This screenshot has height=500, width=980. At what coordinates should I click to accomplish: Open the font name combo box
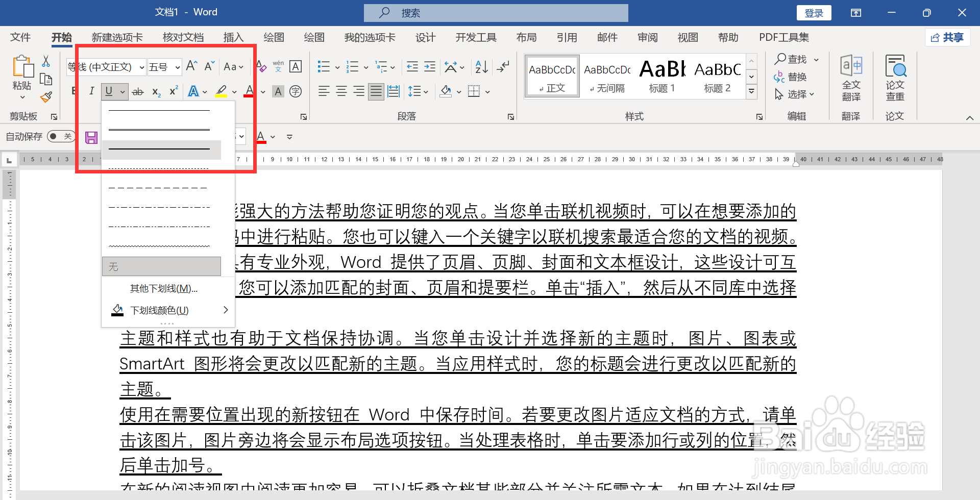(x=106, y=67)
